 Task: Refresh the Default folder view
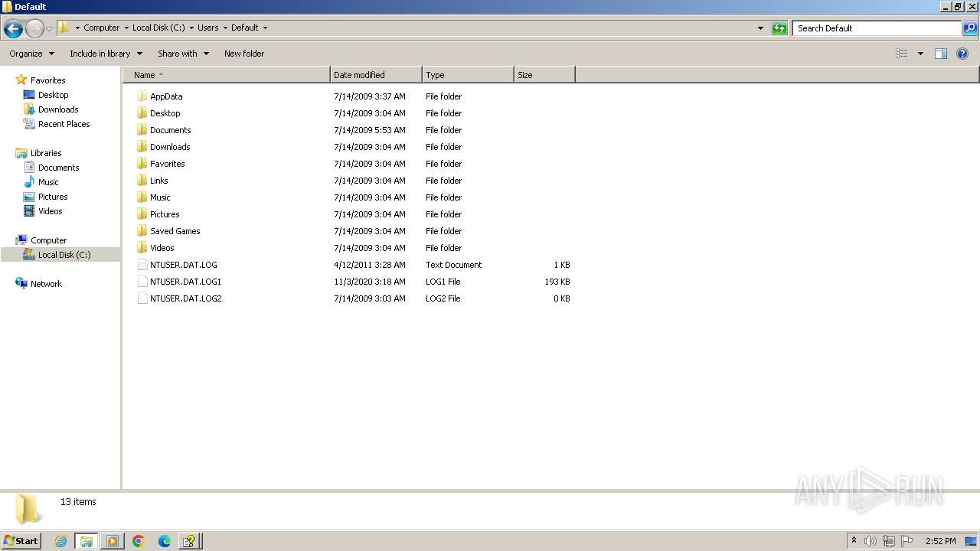(x=779, y=28)
